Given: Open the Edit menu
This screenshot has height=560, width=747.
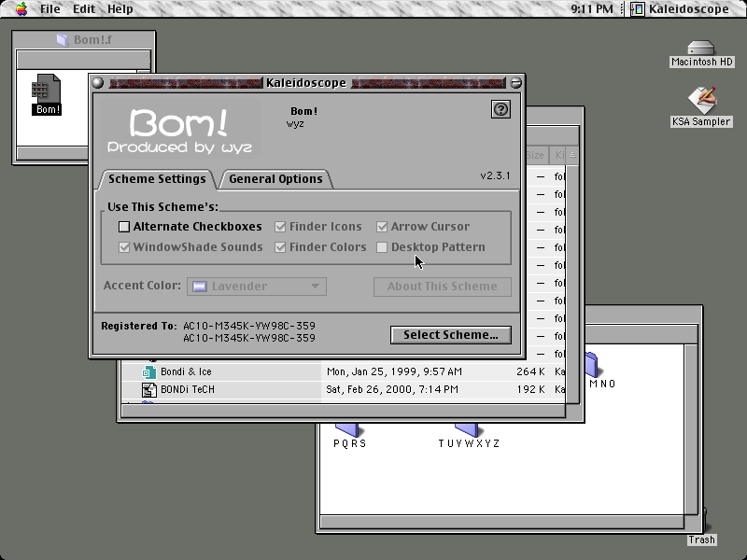Looking at the screenshot, I should pos(84,9).
